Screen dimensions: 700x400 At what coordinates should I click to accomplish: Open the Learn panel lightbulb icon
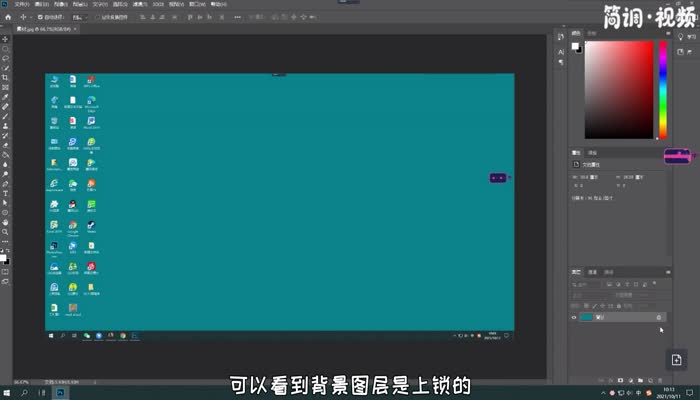tap(681, 37)
